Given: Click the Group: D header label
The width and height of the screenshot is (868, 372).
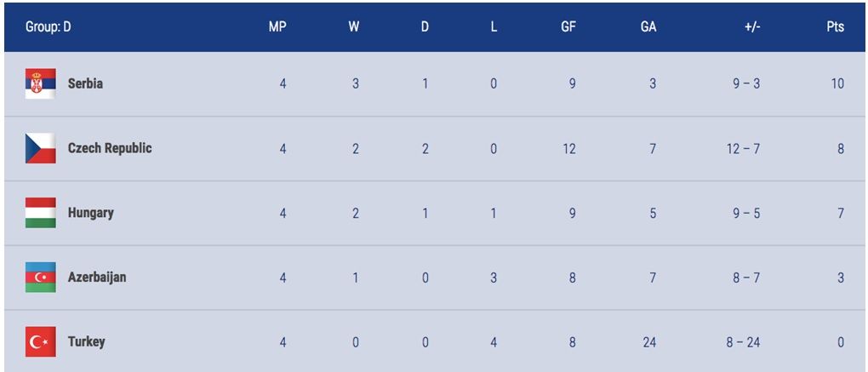Looking at the screenshot, I should [49, 27].
